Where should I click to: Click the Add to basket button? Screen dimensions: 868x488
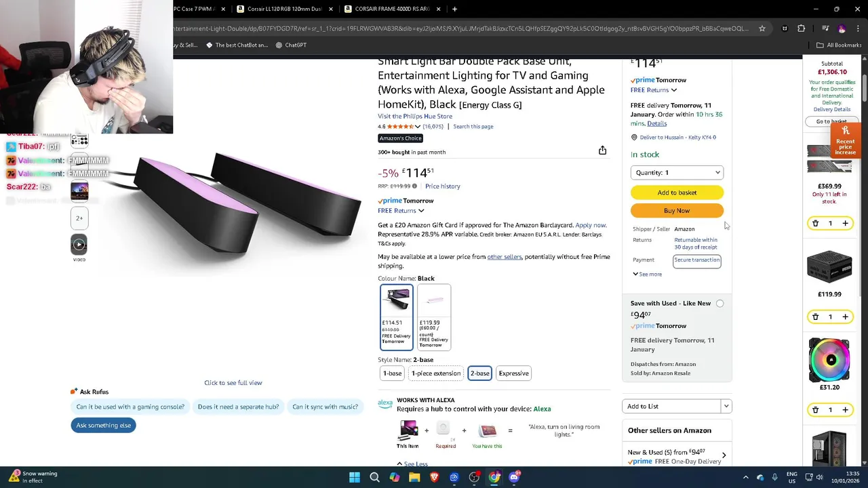click(677, 192)
